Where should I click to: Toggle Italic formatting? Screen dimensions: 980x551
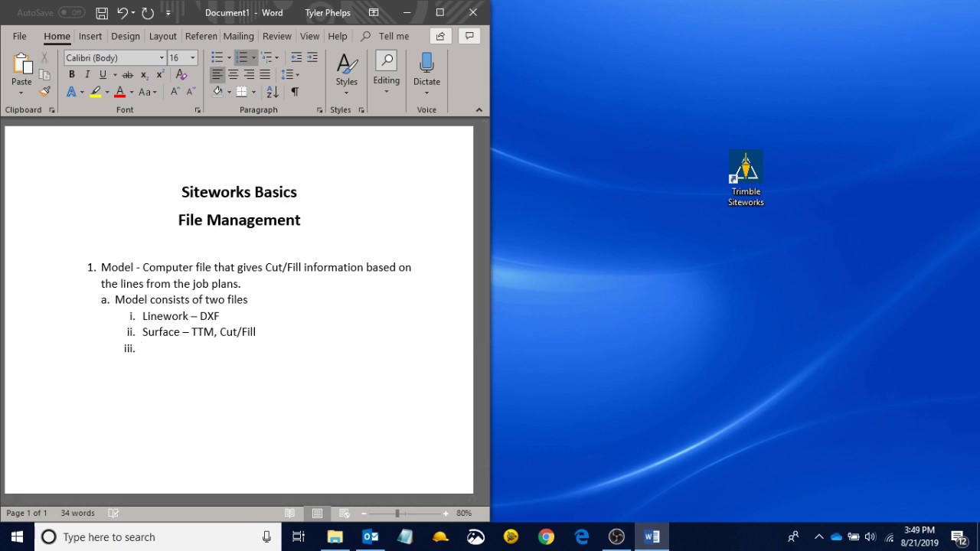point(87,75)
